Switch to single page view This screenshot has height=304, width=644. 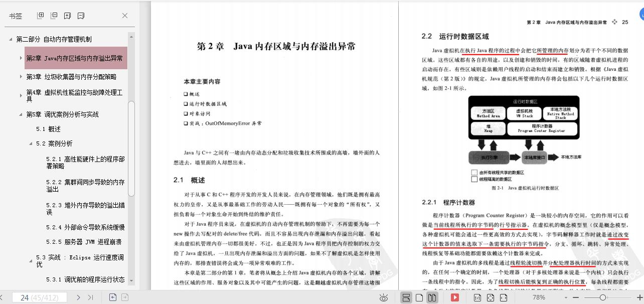coord(419,297)
